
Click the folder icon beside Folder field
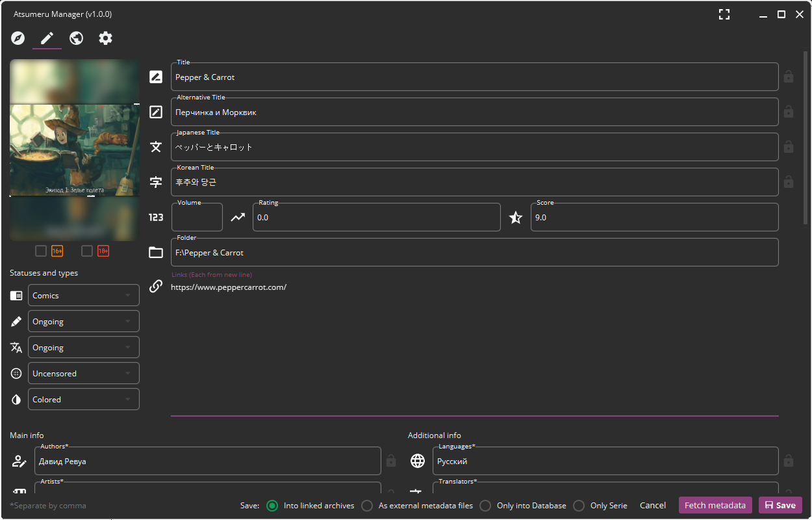(x=156, y=252)
